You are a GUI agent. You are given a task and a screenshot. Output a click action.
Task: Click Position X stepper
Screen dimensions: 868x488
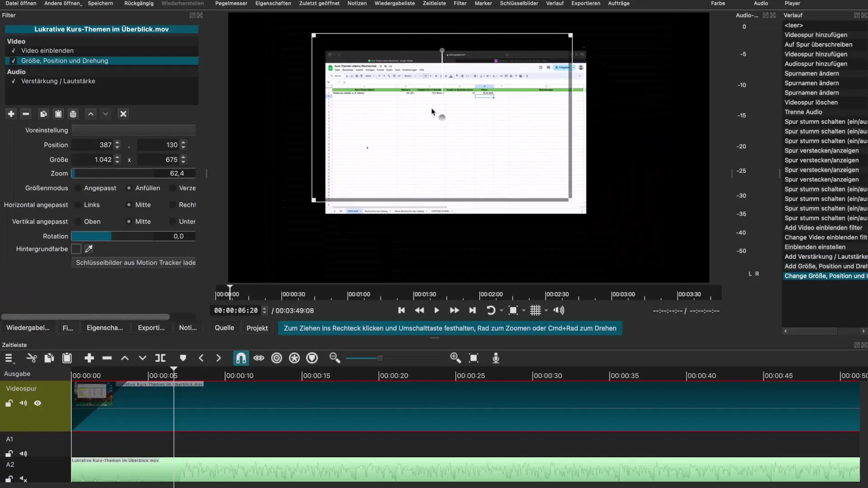coord(117,145)
